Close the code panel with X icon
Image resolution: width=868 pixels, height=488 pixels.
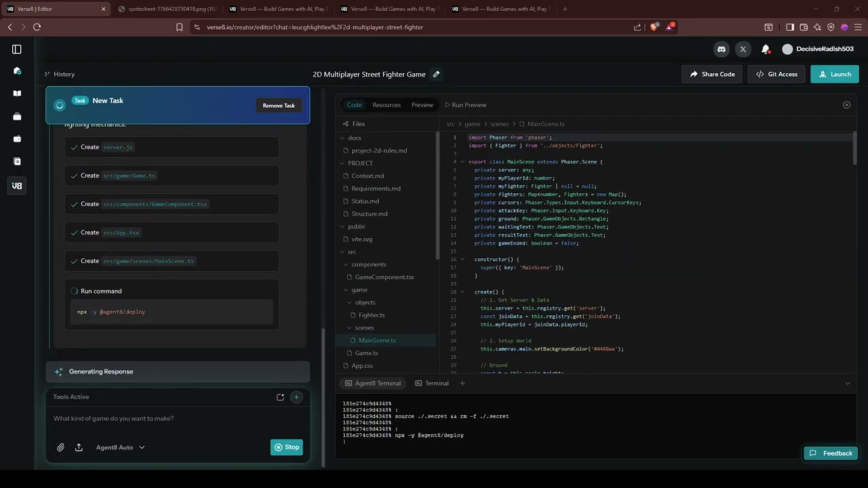pyautogui.click(x=846, y=105)
